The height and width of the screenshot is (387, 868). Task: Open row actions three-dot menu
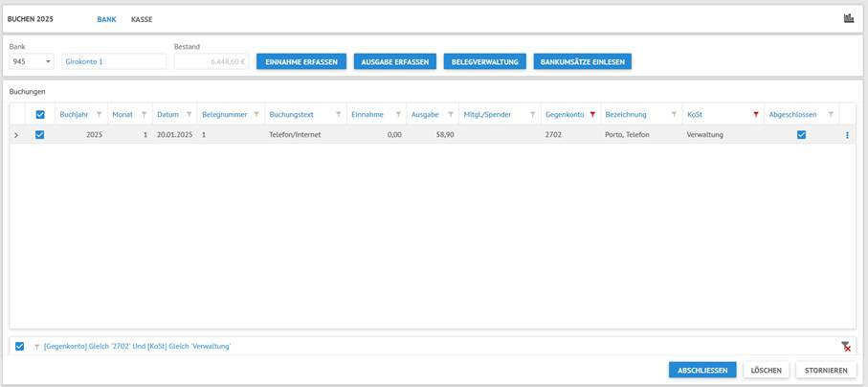click(x=847, y=135)
